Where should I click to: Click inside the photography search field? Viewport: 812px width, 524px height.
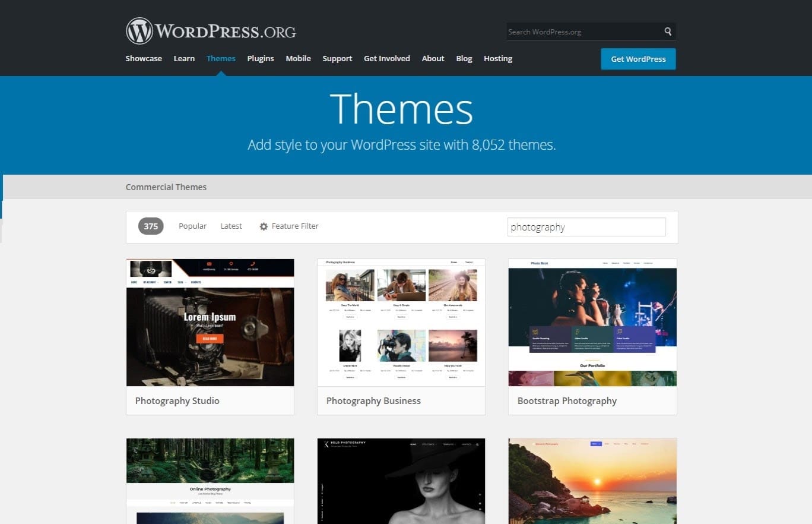point(586,226)
